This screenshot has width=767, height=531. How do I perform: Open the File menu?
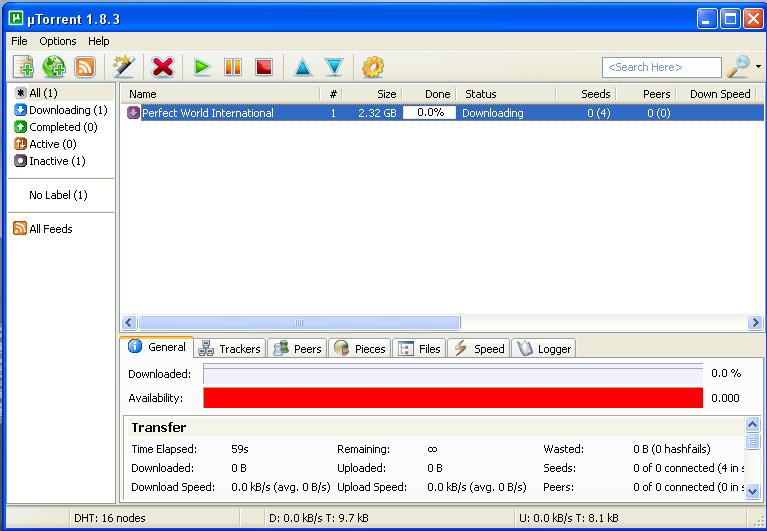[20, 41]
